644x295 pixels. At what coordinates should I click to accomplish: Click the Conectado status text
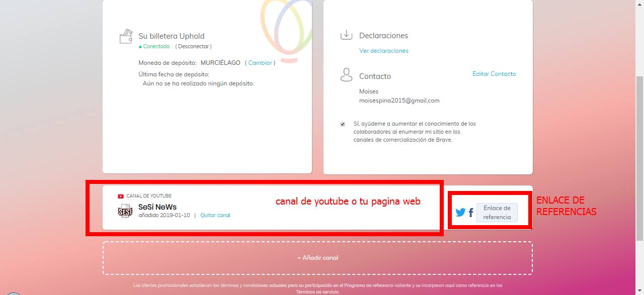coord(156,46)
